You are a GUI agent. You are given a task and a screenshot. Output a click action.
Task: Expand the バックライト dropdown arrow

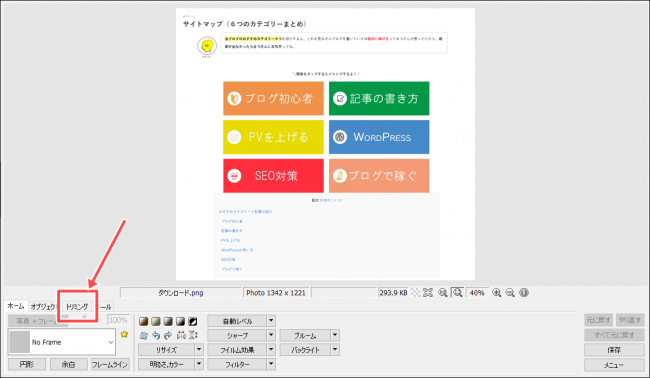[x=335, y=350]
